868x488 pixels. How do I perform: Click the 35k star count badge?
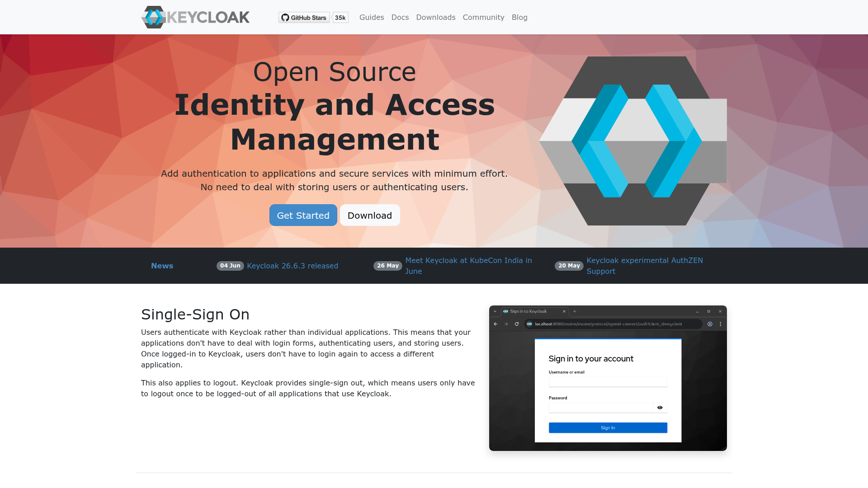340,18
